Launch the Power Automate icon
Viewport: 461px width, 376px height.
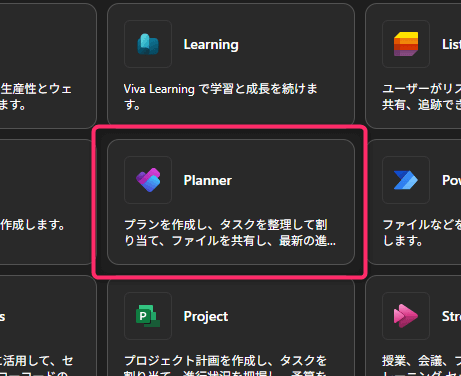tap(406, 180)
